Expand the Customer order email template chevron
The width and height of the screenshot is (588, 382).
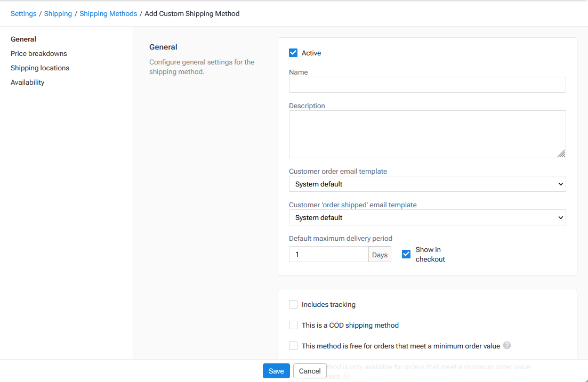pos(560,183)
